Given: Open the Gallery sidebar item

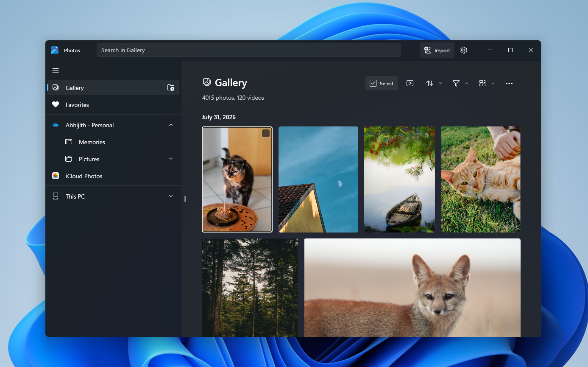Looking at the screenshot, I should (x=113, y=87).
